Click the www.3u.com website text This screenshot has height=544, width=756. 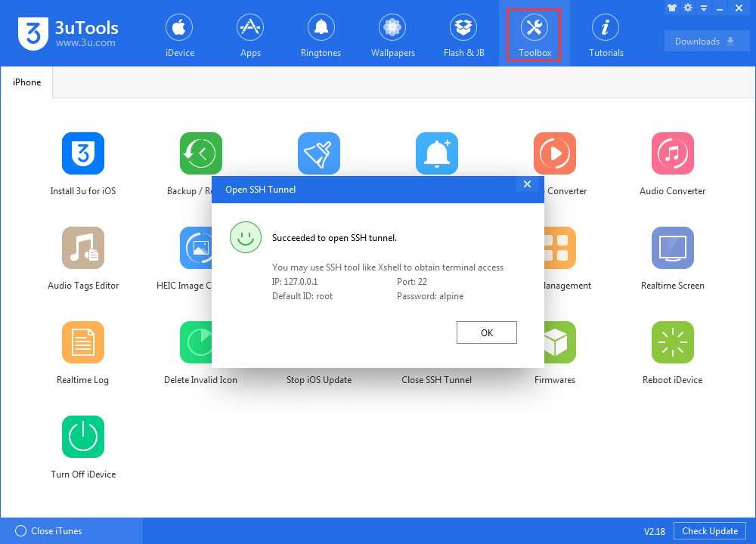(85, 43)
